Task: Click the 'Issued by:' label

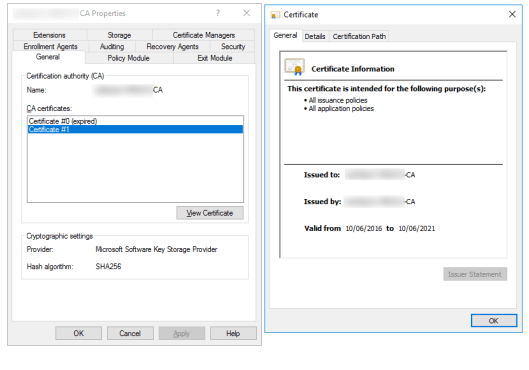Action: tap(322, 201)
